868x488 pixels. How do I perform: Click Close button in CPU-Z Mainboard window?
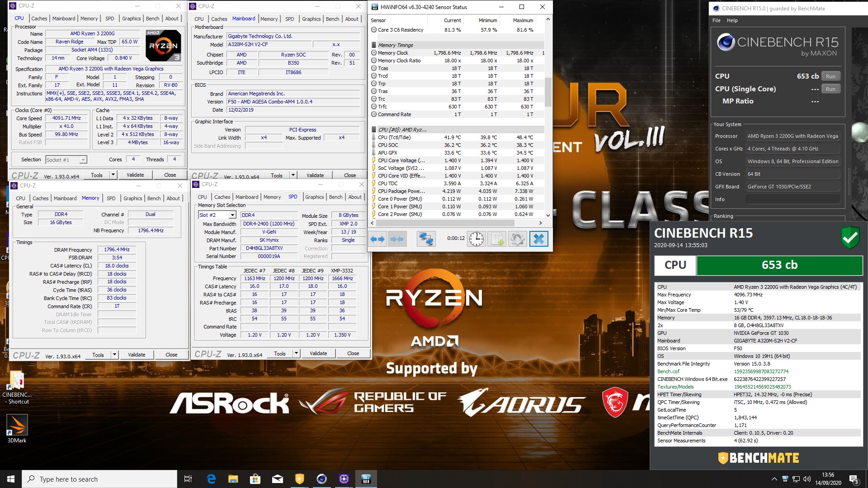[x=350, y=175]
